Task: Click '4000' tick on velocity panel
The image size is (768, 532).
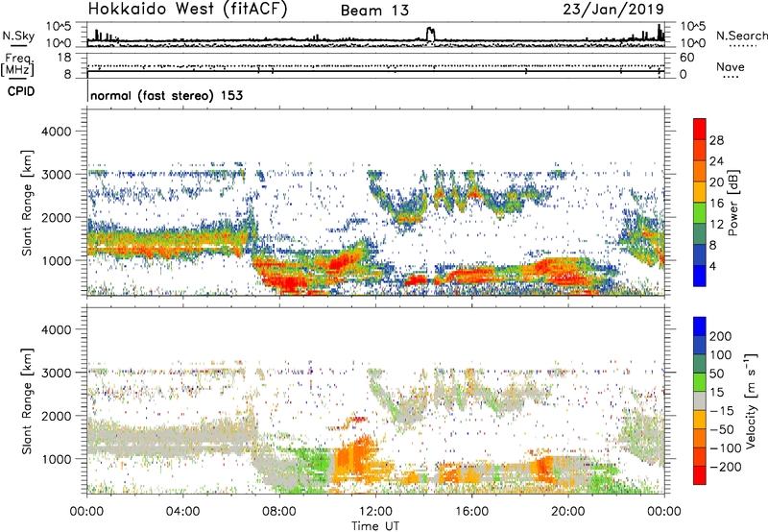Action: pos(56,329)
